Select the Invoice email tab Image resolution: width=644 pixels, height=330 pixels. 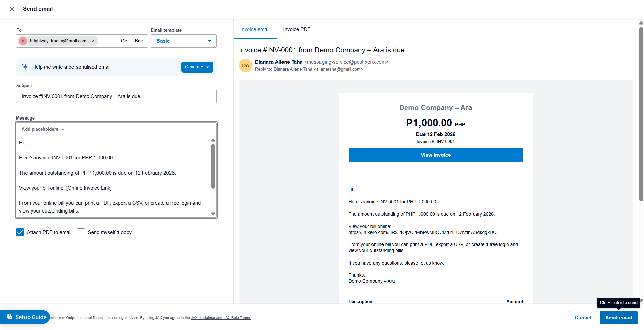click(x=255, y=29)
